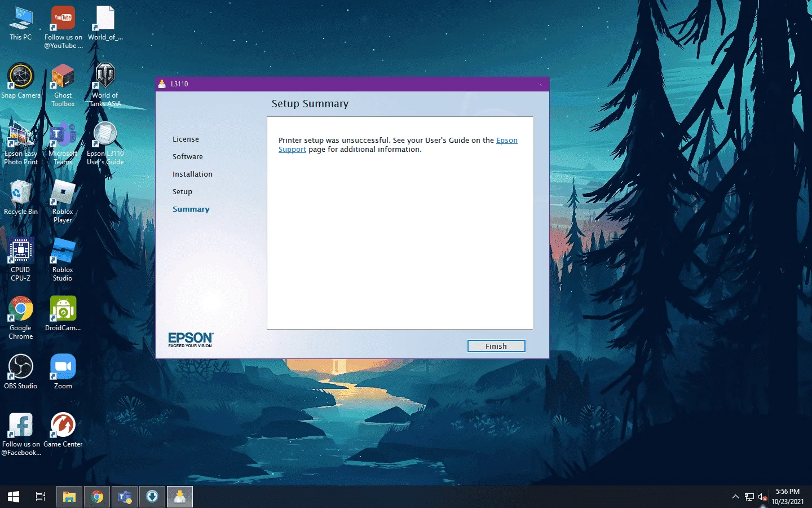Click the L3110 installer title bar
The image size is (812, 508).
point(352,84)
